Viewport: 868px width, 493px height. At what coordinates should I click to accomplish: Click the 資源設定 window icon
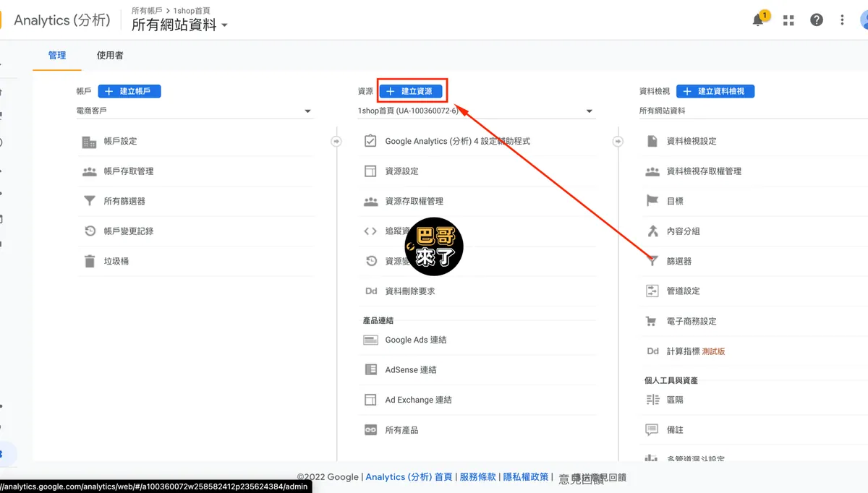point(370,171)
